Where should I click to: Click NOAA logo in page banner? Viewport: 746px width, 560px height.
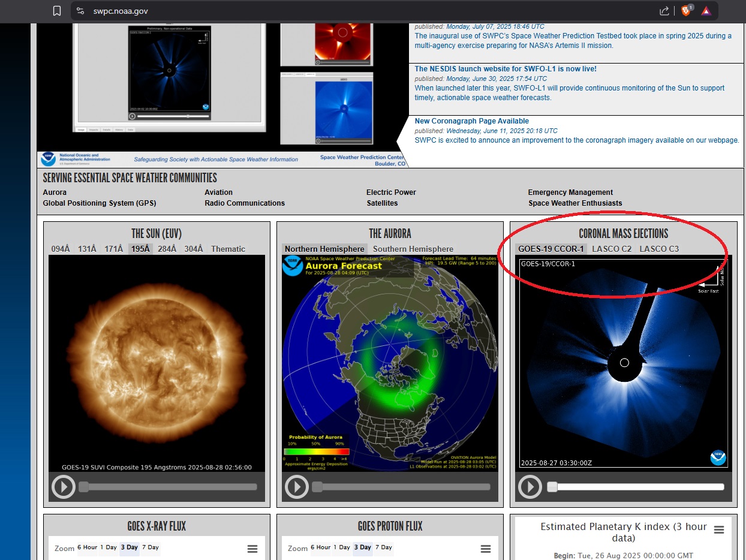(x=48, y=159)
